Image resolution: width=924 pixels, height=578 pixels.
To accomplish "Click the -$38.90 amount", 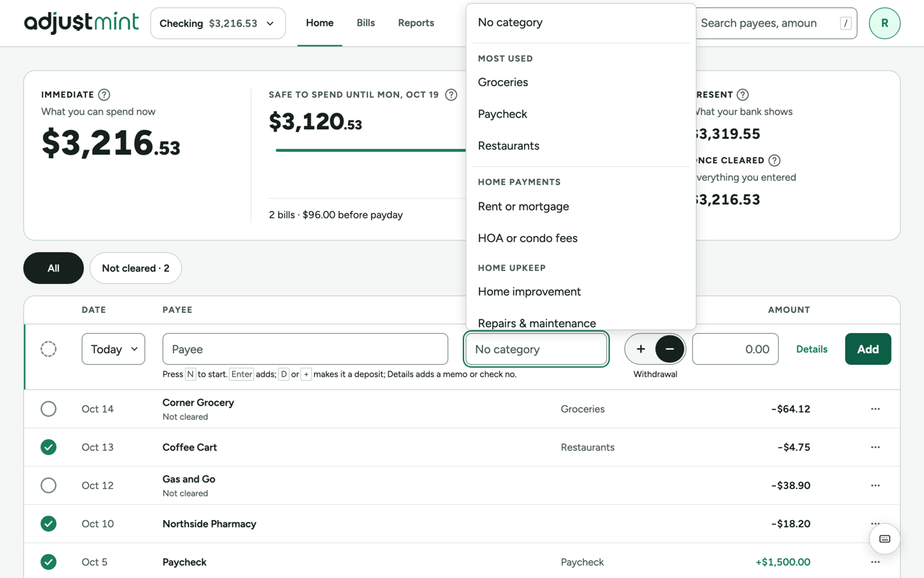I will pyautogui.click(x=790, y=486).
